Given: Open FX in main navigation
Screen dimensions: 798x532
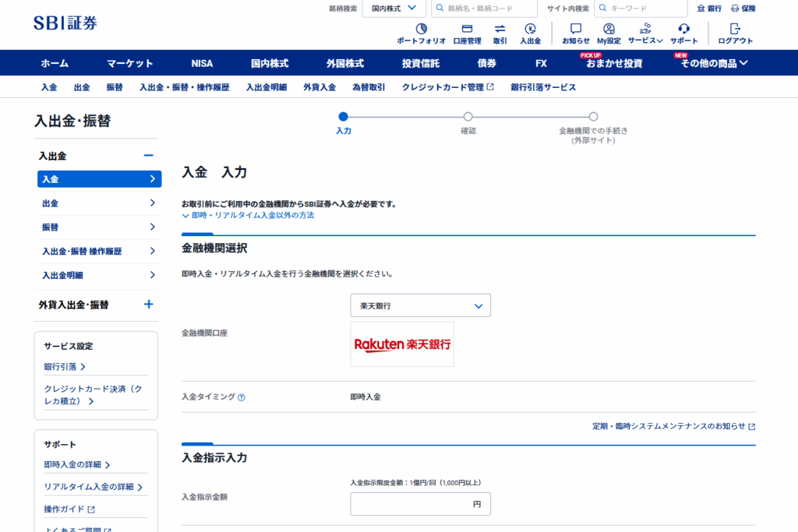Looking at the screenshot, I should [x=541, y=63].
